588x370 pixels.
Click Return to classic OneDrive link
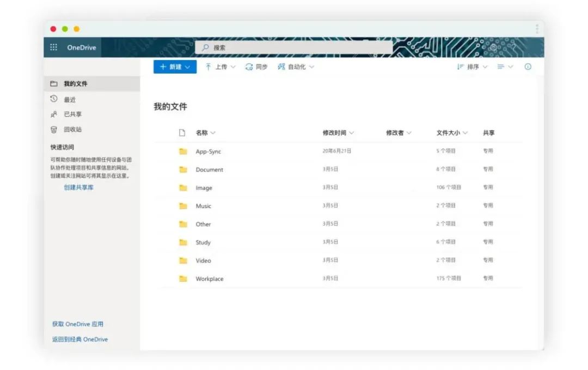[x=80, y=339]
